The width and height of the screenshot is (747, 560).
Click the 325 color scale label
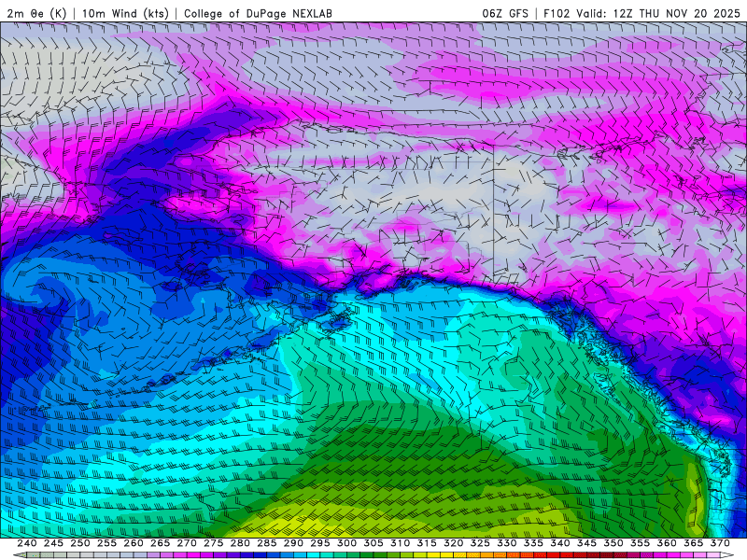pos(480,543)
